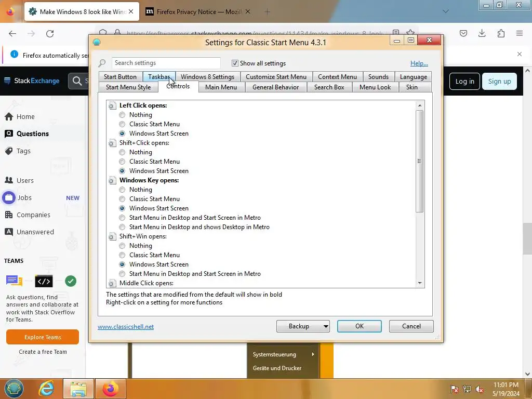Reload the page in Firefox

coord(50,34)
